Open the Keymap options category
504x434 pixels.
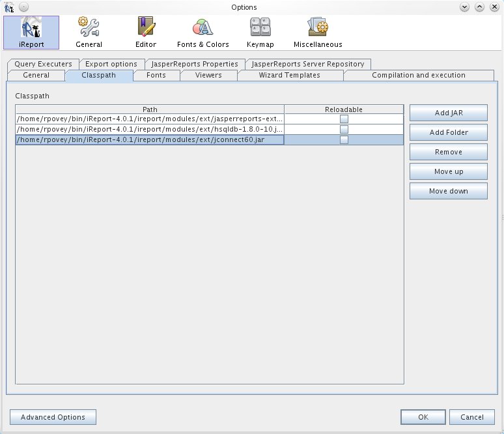pyautogui.click(x=260, y=33)
